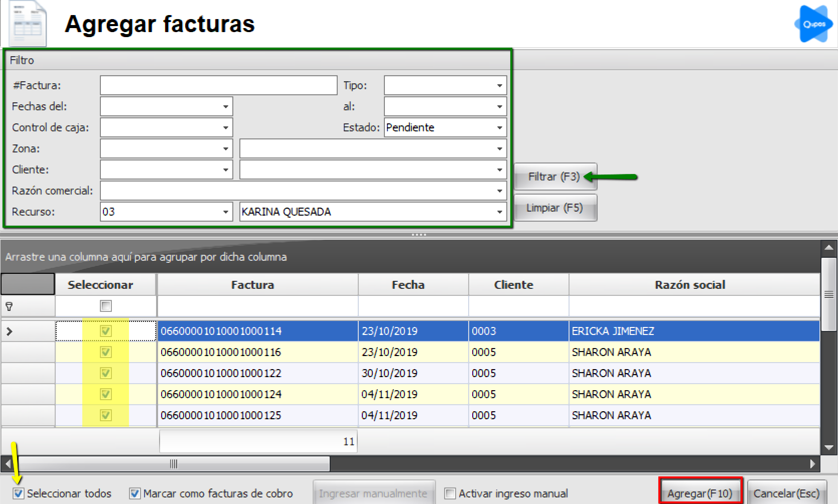The height and width of the screenshot is (504, 838).
Task: Click the panel splitter dots handle
Action: coord(418,234)
